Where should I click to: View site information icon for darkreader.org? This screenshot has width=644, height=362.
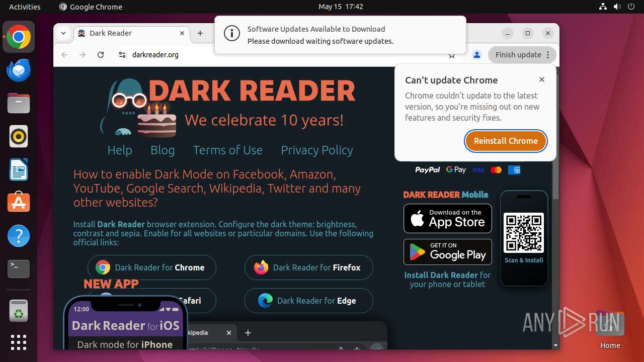pos(122,55)
